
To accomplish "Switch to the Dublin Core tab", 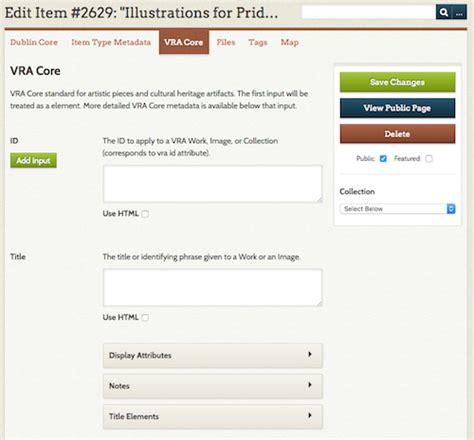I will click(x=34, y=42).
